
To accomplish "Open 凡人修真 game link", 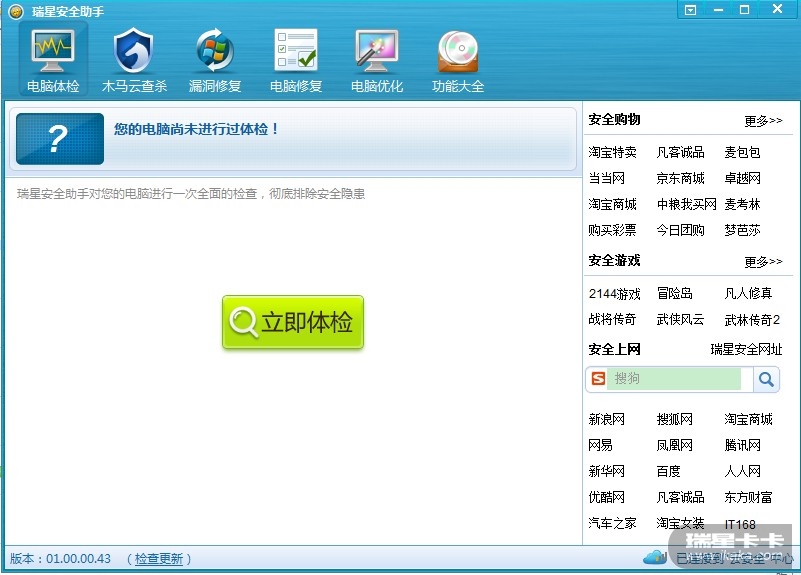I will coord(748,294).
